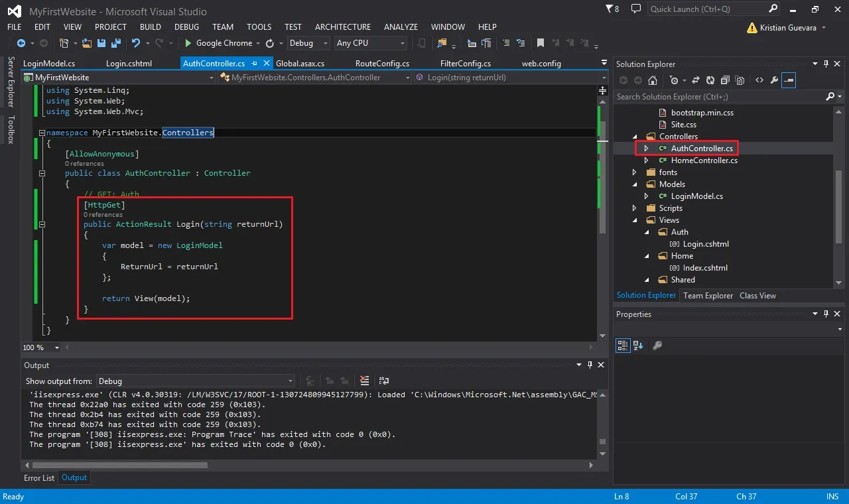Switch to the Team Explorer tab
Screen dimensions: 849x504
708,296
